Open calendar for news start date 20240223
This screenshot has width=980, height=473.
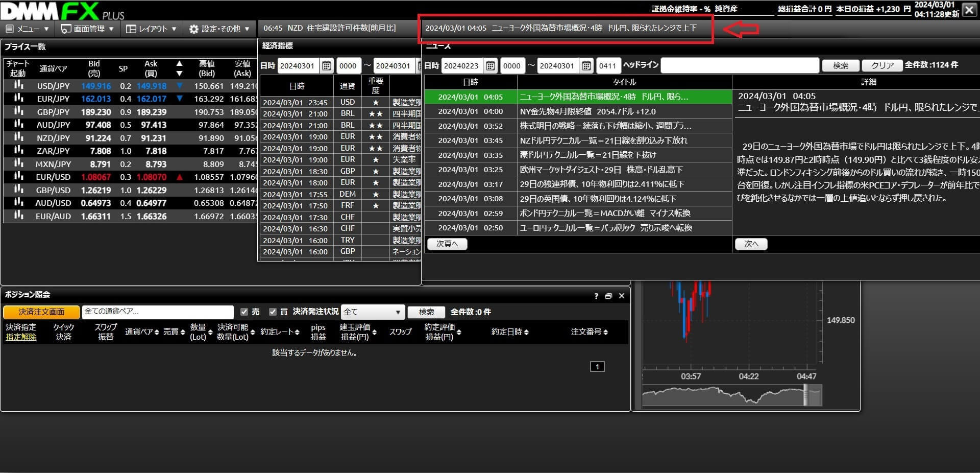tap(491, 65)
